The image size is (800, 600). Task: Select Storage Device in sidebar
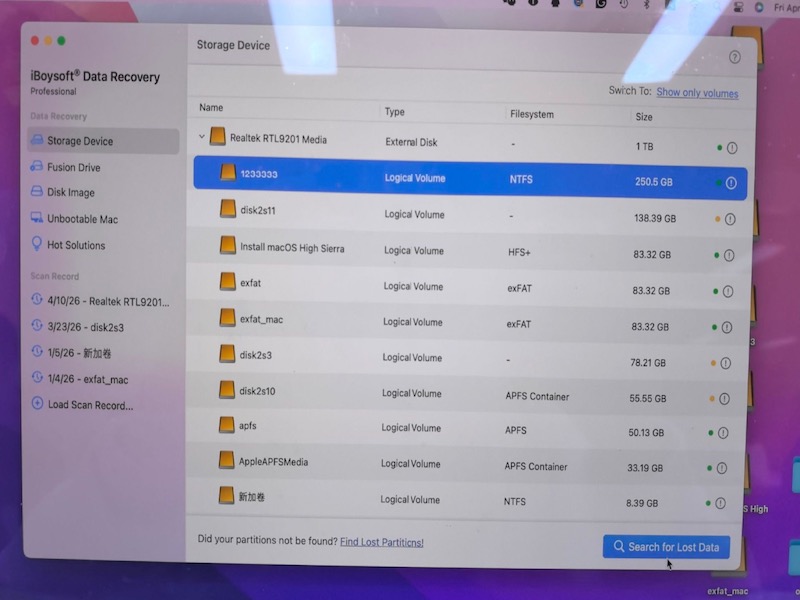(x=103, y=141)
